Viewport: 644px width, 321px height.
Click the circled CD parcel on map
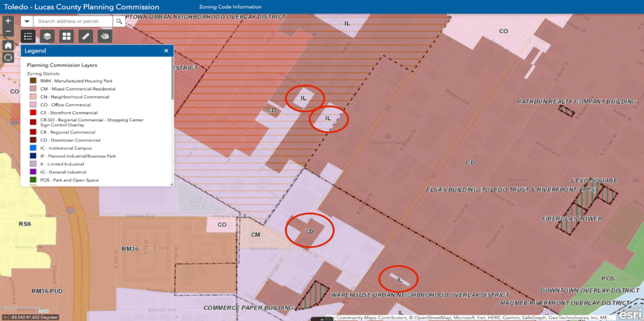tap(309, 231)
